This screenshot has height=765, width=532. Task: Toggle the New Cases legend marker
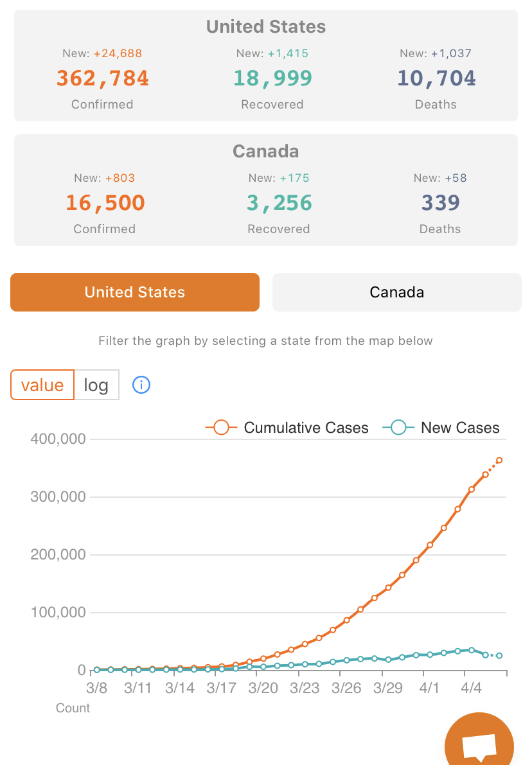point(398,427)
